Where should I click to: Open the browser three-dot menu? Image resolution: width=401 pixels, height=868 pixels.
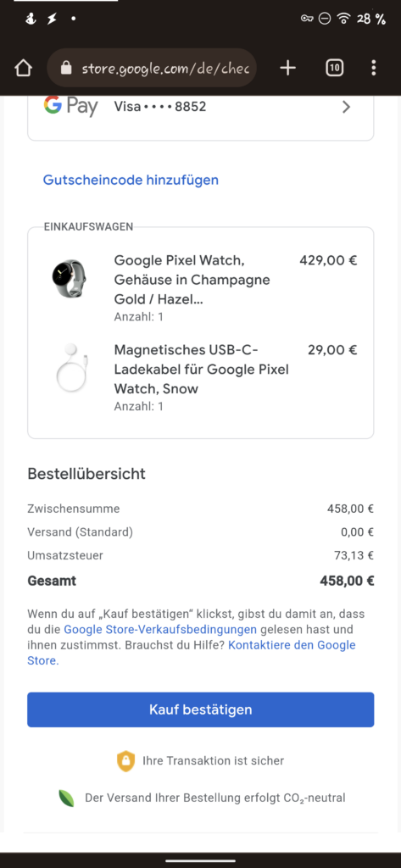coord(374,68)
